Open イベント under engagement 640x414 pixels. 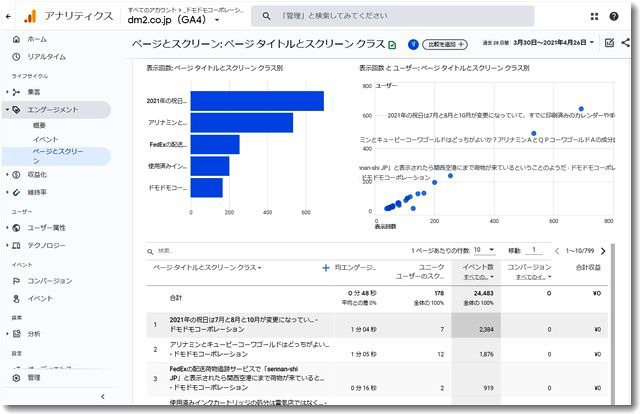tap(45, 139)
